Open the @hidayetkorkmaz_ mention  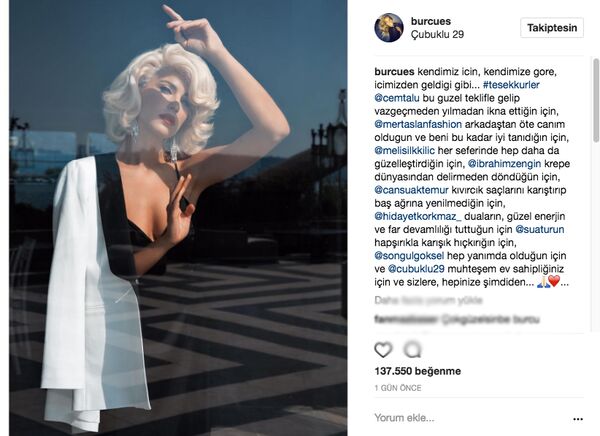click(418, 216)
